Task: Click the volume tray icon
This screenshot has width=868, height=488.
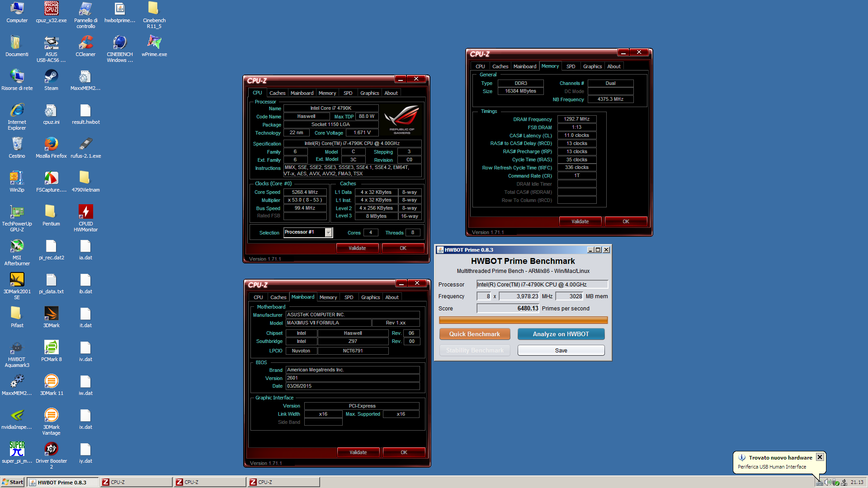Action: (x=827, y=482)
